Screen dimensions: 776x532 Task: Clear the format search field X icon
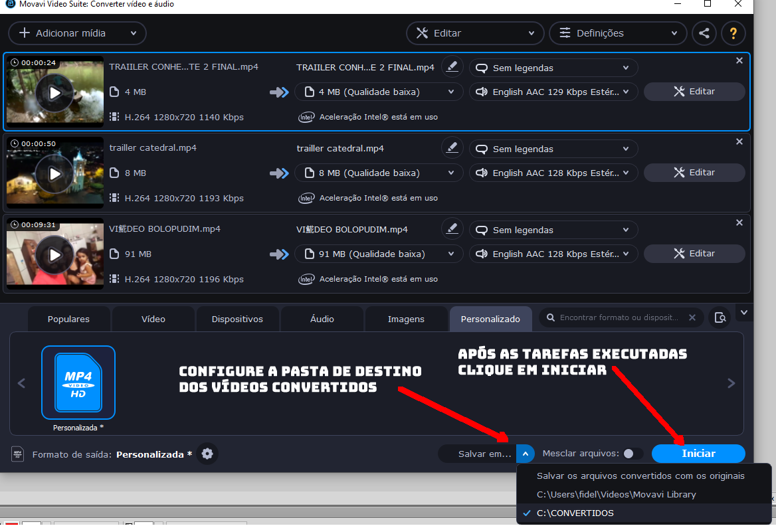click(692, 318)
